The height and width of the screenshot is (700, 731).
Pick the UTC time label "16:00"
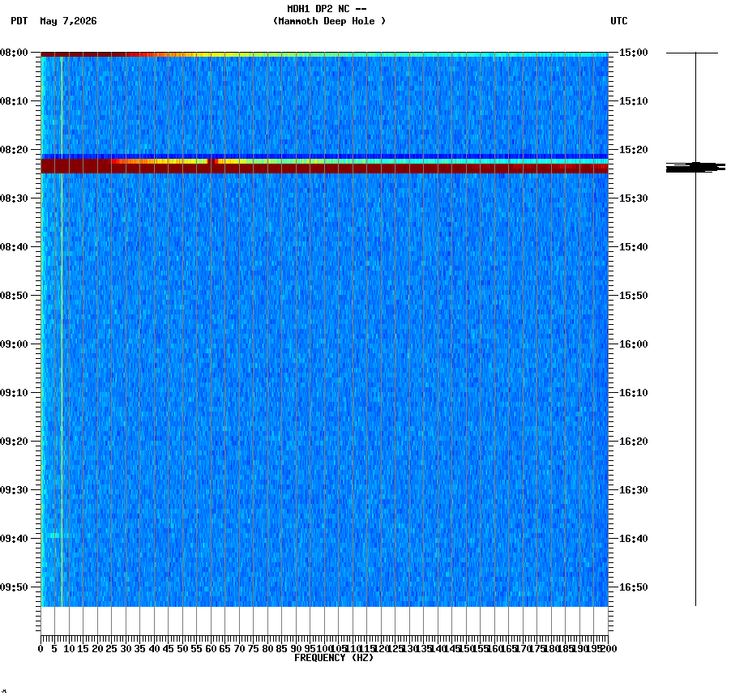(634, 344)
